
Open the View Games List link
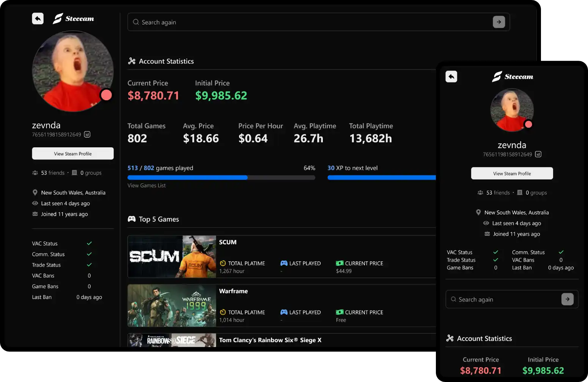coord(146,185)
